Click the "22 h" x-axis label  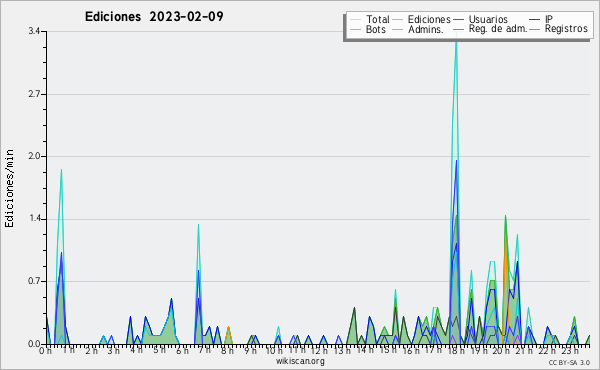(x=547, y=351)
